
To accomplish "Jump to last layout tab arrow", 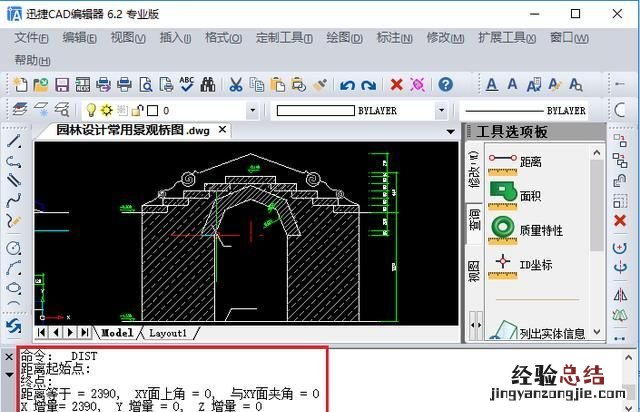I will tap(84, 332).
